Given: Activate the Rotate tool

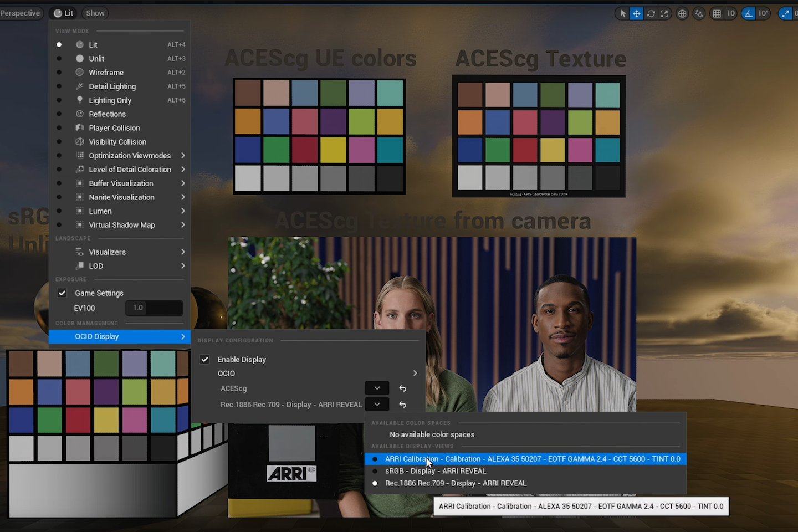Looking at the screenshot, I should (651, 13).
